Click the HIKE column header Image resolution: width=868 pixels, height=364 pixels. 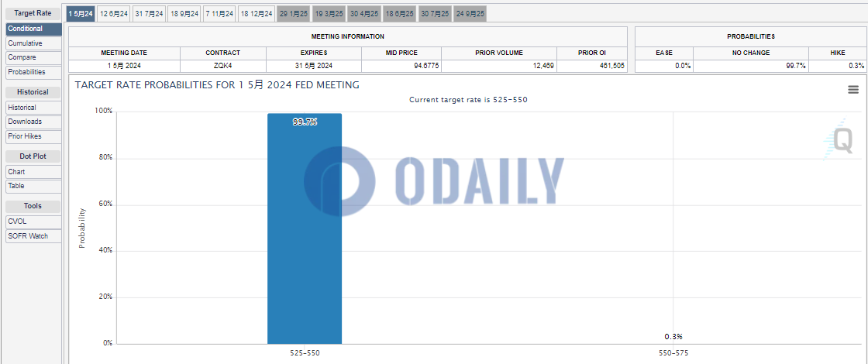(x=838, y=53)
